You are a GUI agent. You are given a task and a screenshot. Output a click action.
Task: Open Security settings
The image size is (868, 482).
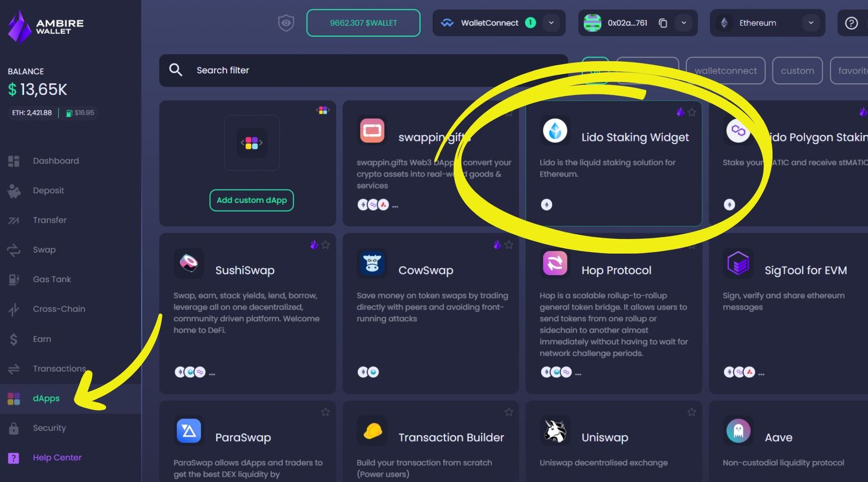(49, 428)
